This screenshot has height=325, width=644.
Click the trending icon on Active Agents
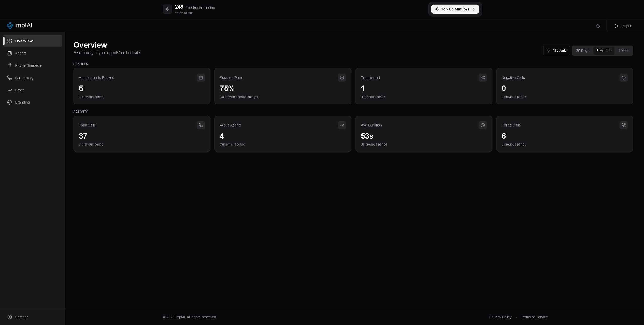342,125
